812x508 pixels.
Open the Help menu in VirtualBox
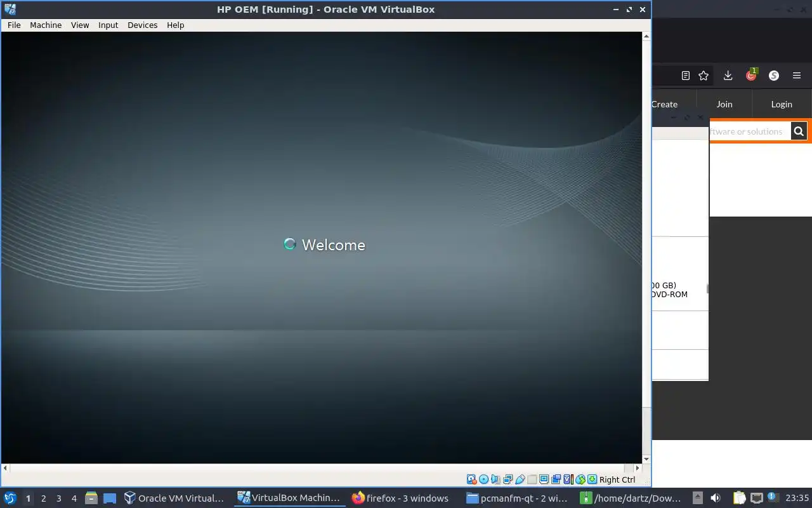176,25
